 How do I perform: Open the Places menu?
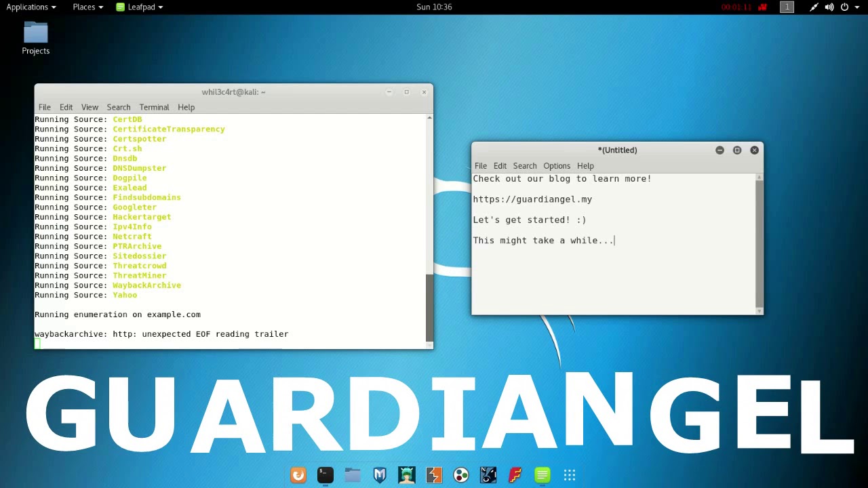tap(88, 7)
